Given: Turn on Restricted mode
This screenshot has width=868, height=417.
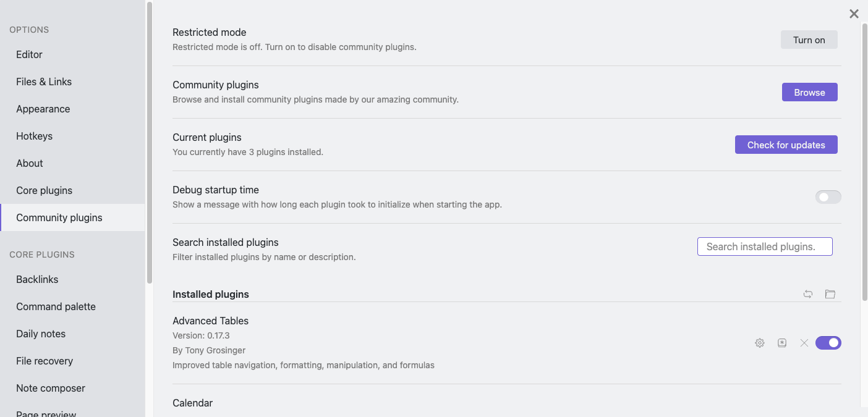Looking at the screenshot, I should tap(809, 40).
